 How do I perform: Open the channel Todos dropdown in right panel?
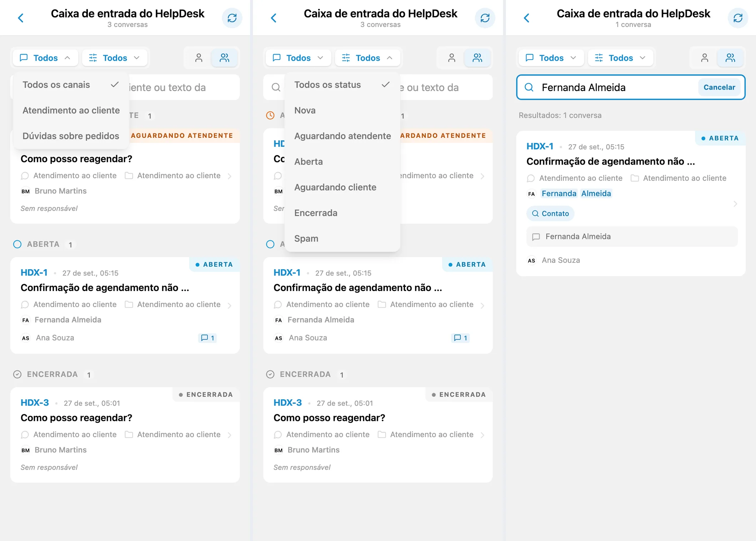click(x=551, y=58)
